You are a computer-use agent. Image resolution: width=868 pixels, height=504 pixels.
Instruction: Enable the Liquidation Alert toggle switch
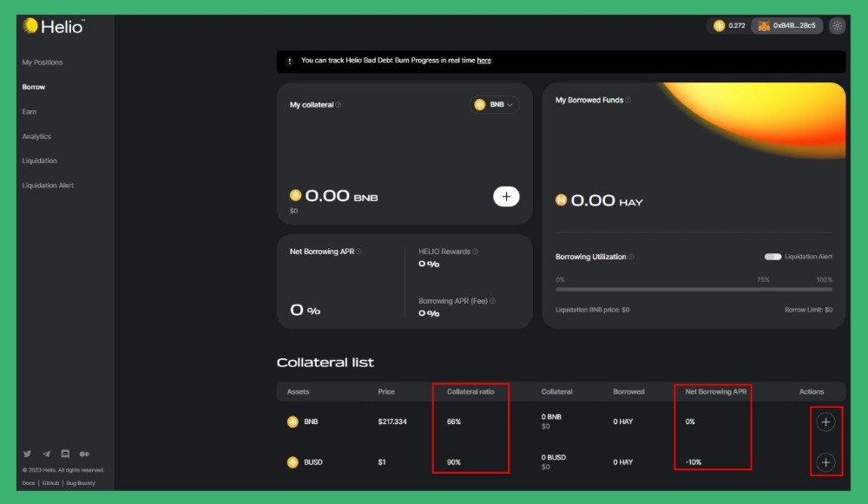point(773,257)
